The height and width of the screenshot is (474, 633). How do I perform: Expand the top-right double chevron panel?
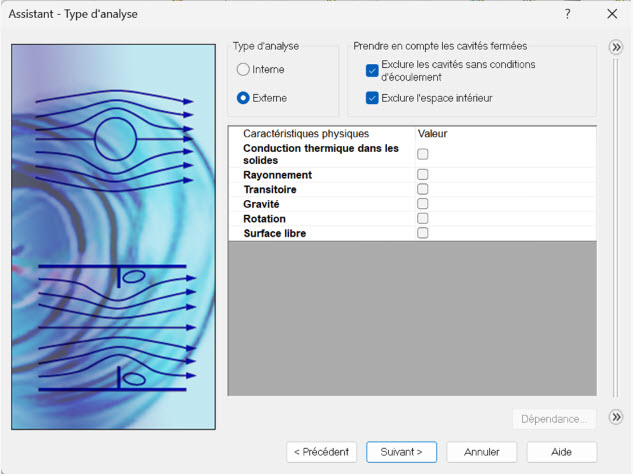coord(616,47)
